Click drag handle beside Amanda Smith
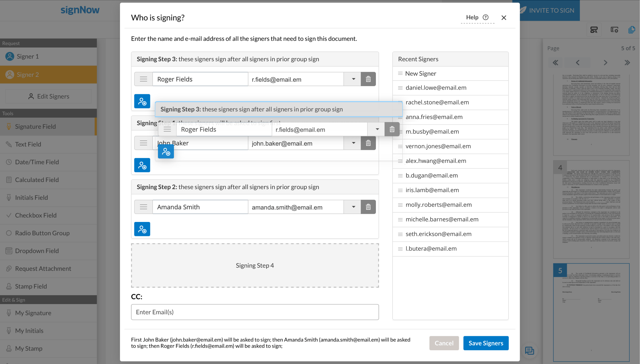Viewport: 640px width, 364px height. 143,207
